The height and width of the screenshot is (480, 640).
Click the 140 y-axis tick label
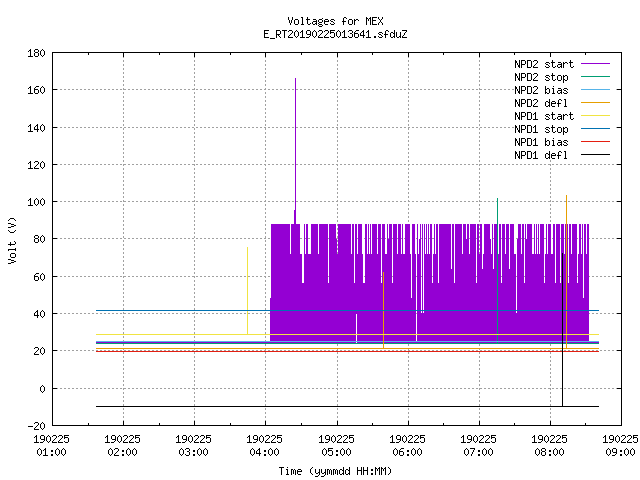(36, 128)
